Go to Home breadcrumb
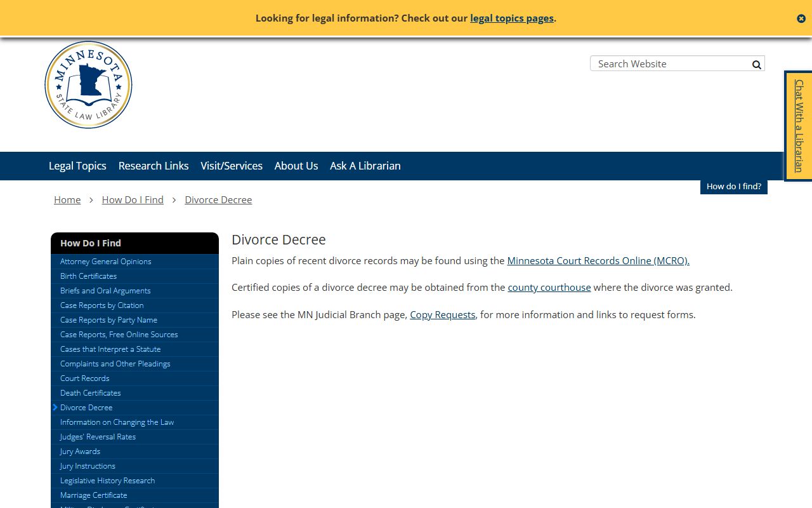The image size is (812, 508). (67, 199)
